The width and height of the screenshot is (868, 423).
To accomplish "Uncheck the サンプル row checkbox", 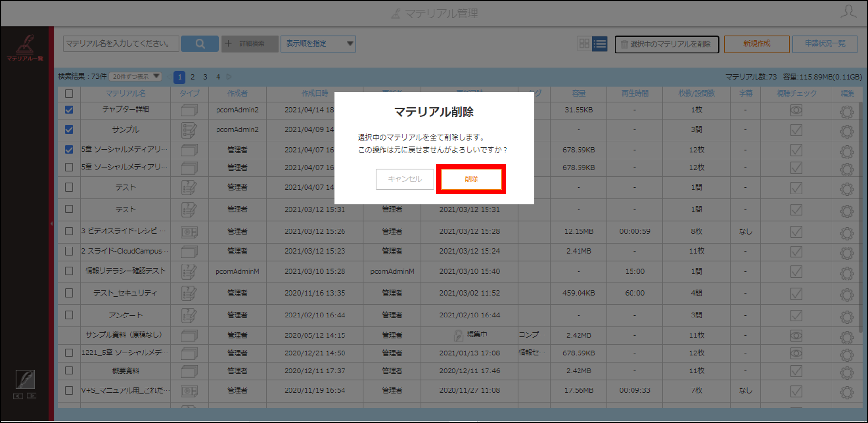I will click(69, 130).
